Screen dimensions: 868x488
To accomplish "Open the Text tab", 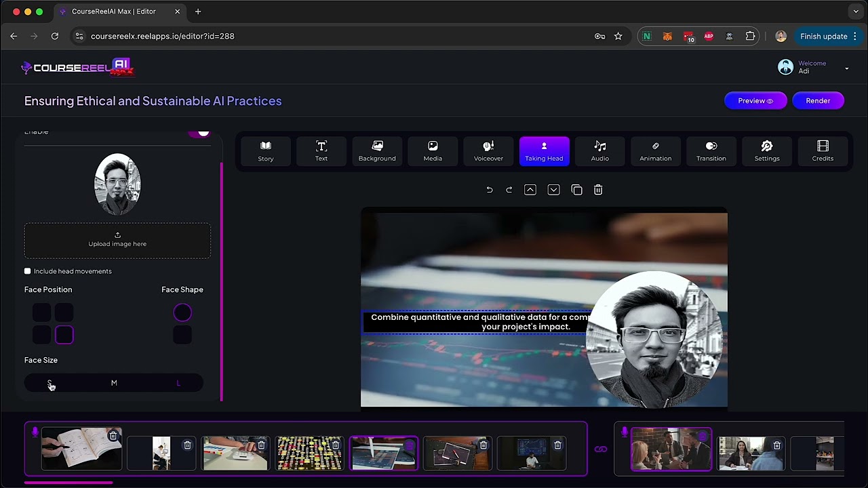I will point(321,150).
